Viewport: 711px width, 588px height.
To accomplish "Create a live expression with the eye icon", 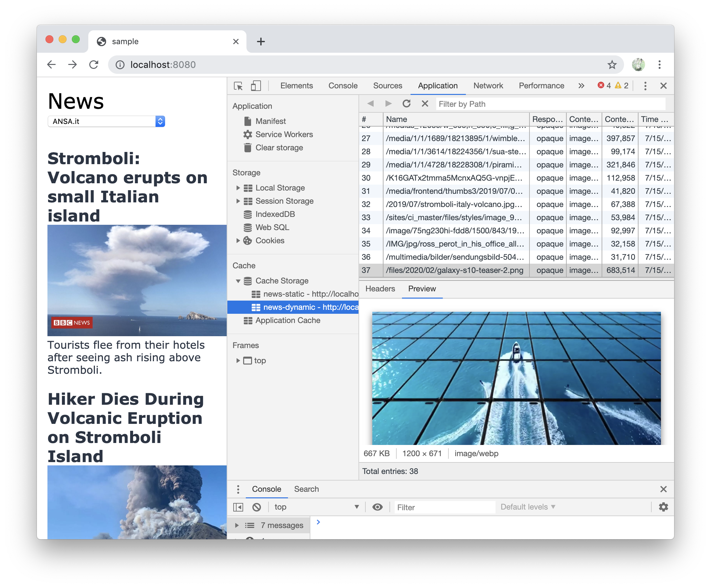I will [x=377, y=507].
